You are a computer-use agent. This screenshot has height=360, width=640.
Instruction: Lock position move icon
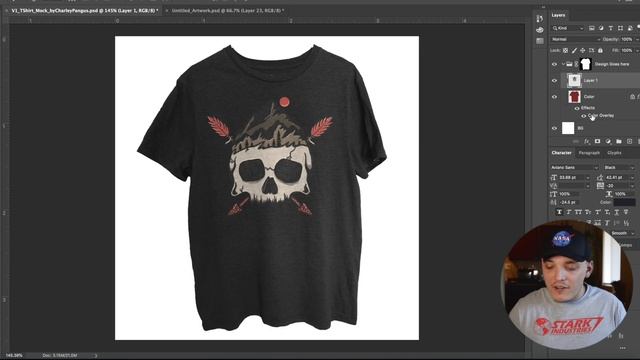(x=582, y=51)
